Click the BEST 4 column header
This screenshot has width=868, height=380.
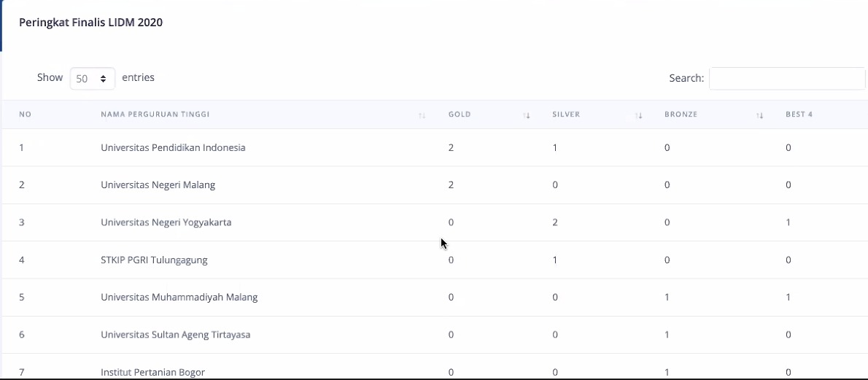799,115
